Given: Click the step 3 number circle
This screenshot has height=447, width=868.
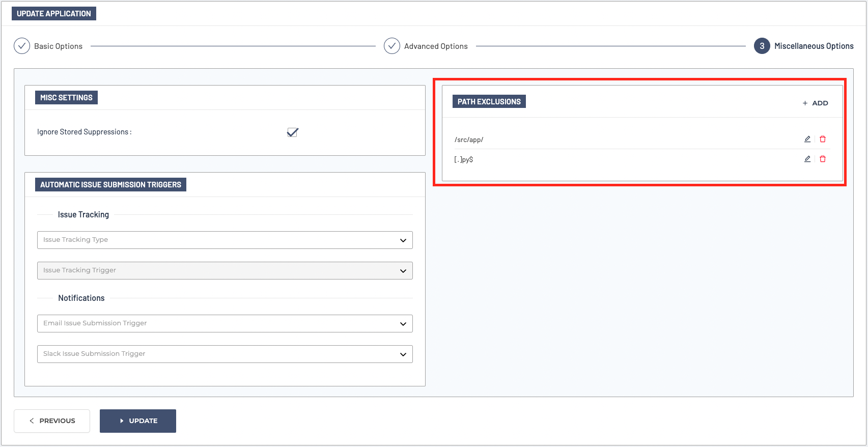Looking at the screenshot, I should click(762, 46).
